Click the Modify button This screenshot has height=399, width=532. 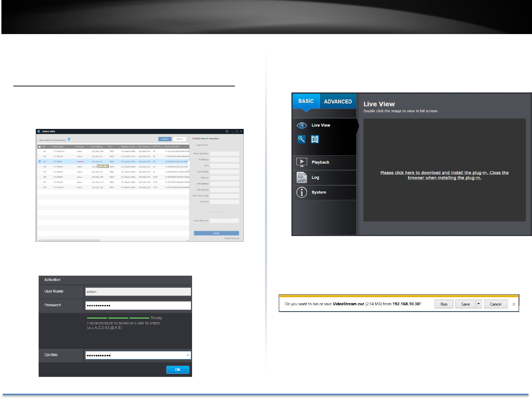tap(216, 233)
